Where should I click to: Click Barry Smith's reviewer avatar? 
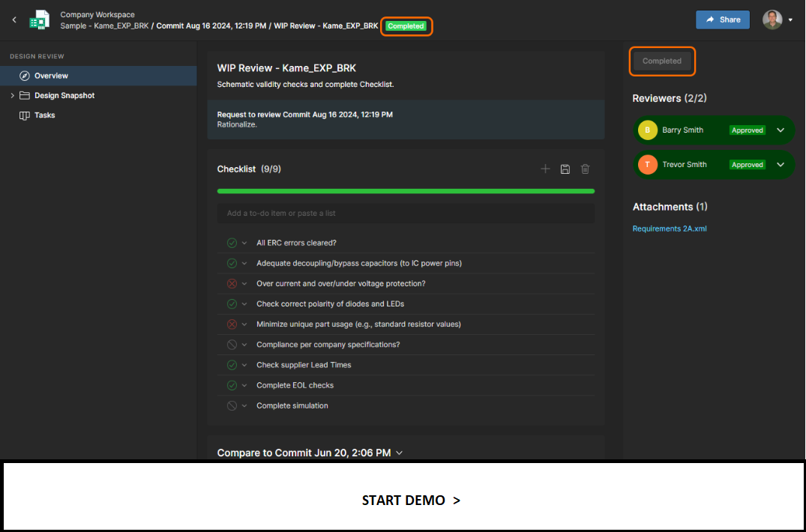pos(647,130)
